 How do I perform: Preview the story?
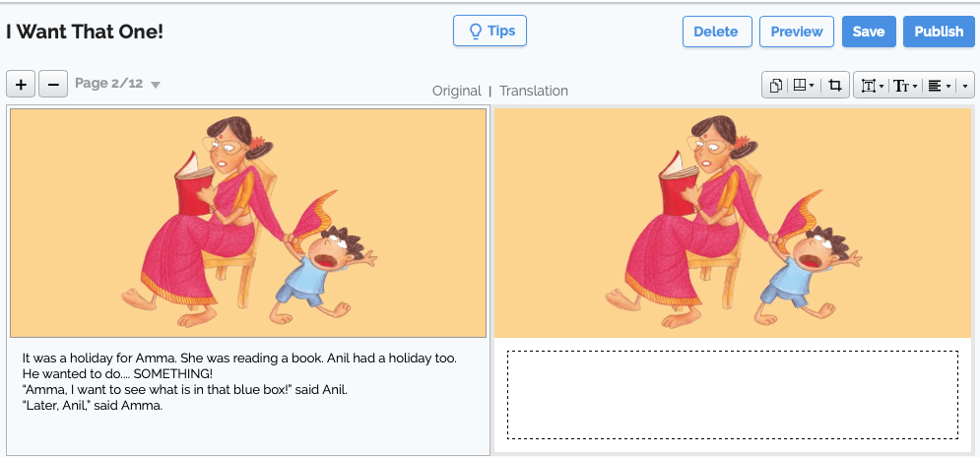pyautogui.click(x=797, y=32)
